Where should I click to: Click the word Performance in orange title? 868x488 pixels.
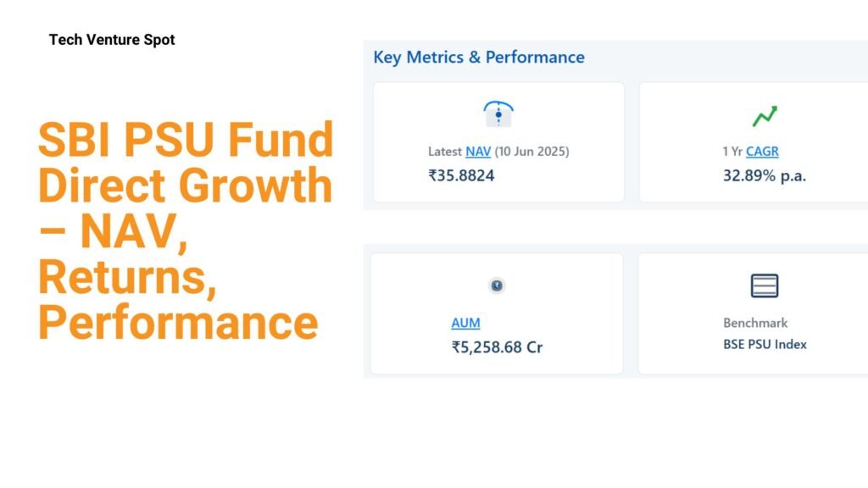[178, 323]
